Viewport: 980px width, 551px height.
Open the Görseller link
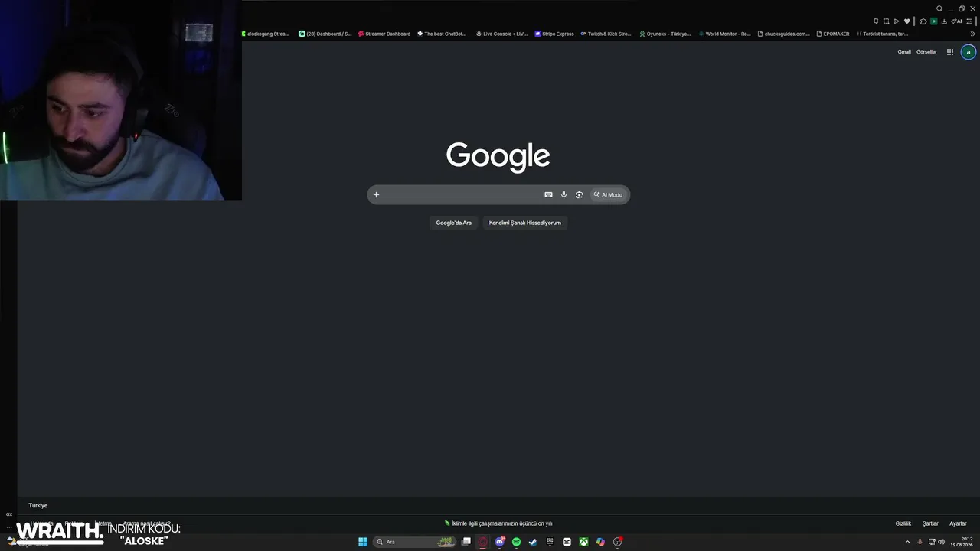point(926,52)
